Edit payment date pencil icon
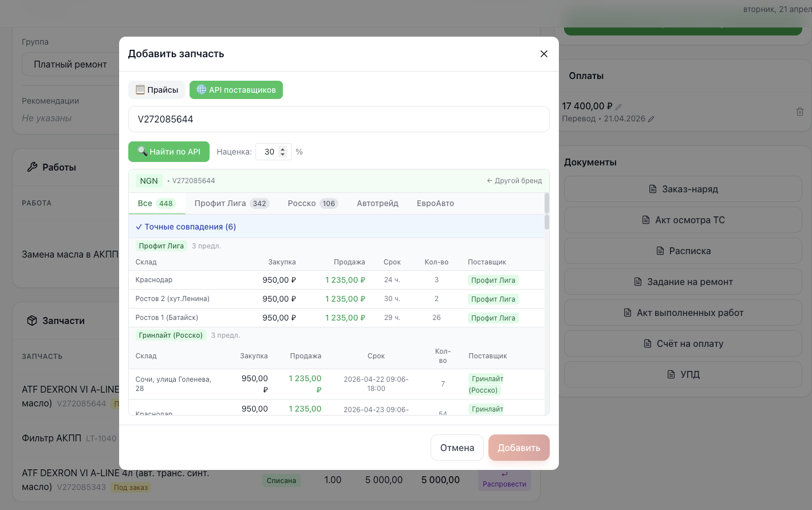The image size is (812, 510). coord(651,119)
